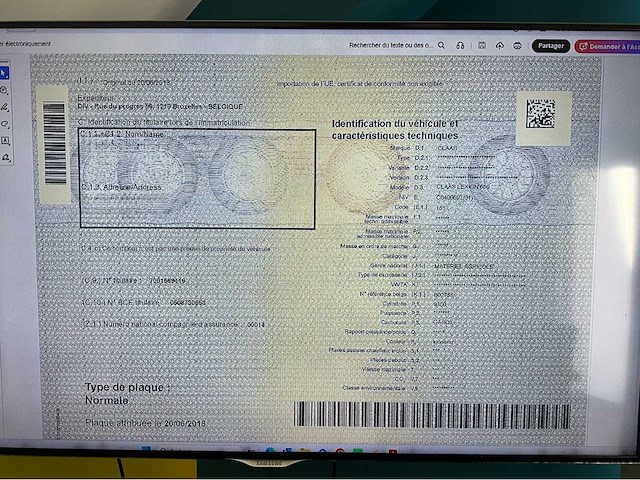Open the headphones read-aloud icon
This screenshot has width=640, height=480.
pos(460,46)
